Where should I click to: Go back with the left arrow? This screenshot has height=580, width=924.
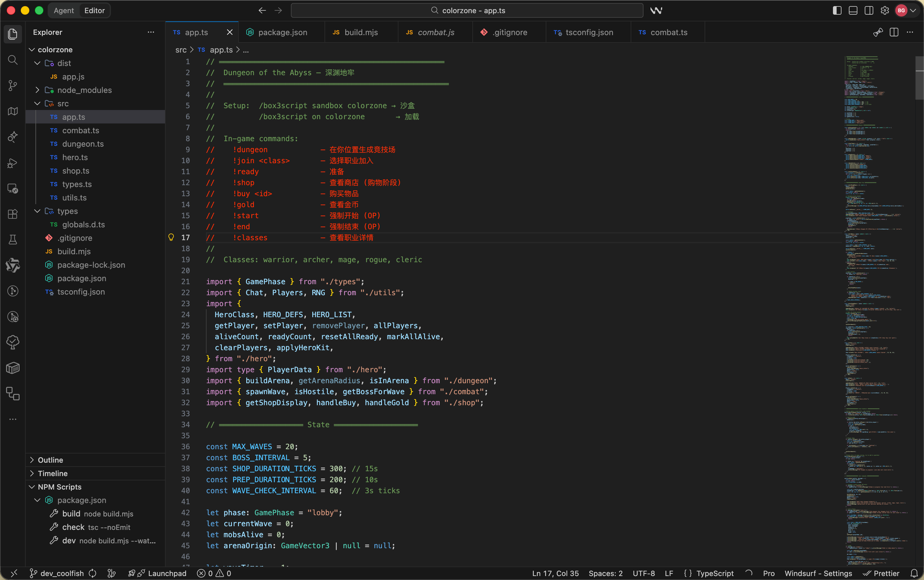tap(262, 10)
